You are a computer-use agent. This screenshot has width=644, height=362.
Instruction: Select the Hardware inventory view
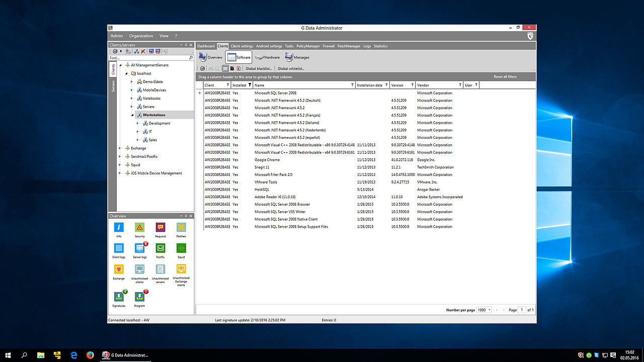pos(268,57)
